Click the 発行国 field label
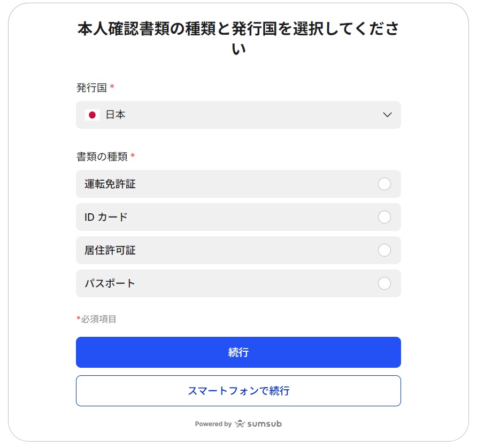 click(92, 88)
